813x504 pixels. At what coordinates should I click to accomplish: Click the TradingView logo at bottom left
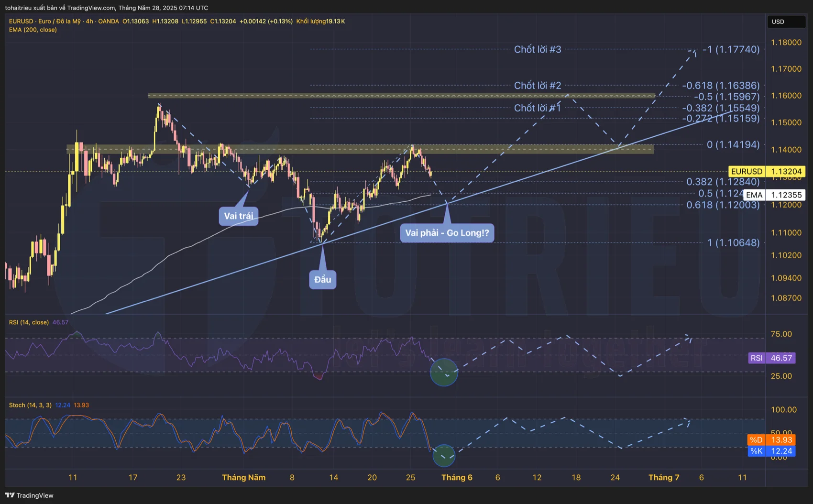(29, 495)
